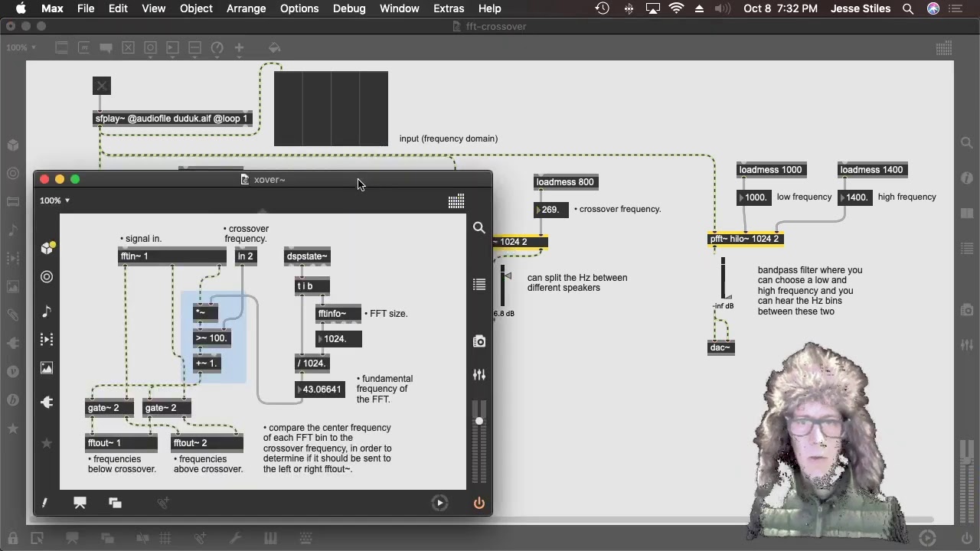Click the stacked windows icon in xover~ bottom toolbar

pos(115,503)
